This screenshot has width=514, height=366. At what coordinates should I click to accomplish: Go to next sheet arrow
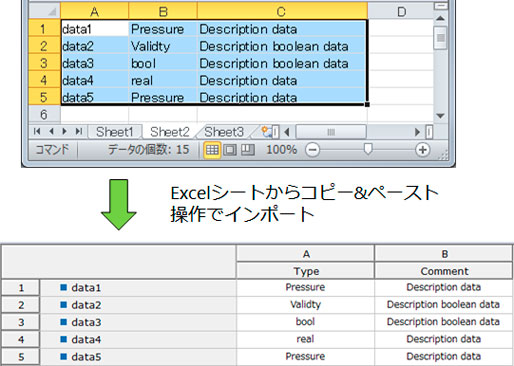[x=65, y=132]
